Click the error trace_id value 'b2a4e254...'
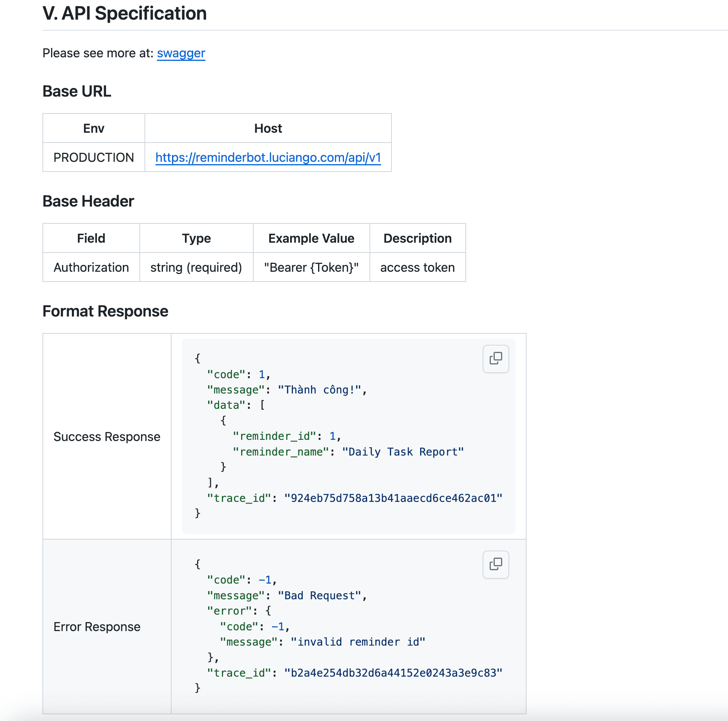728x721 pixels. 393,673
